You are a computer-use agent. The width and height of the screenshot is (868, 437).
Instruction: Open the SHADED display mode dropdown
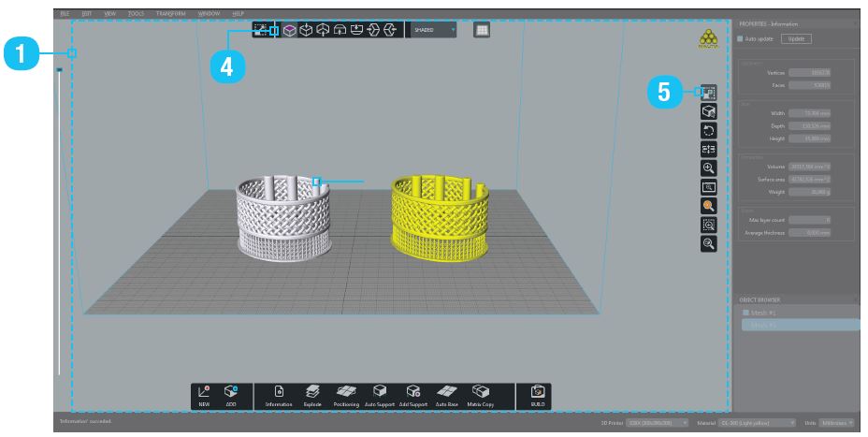434,31
